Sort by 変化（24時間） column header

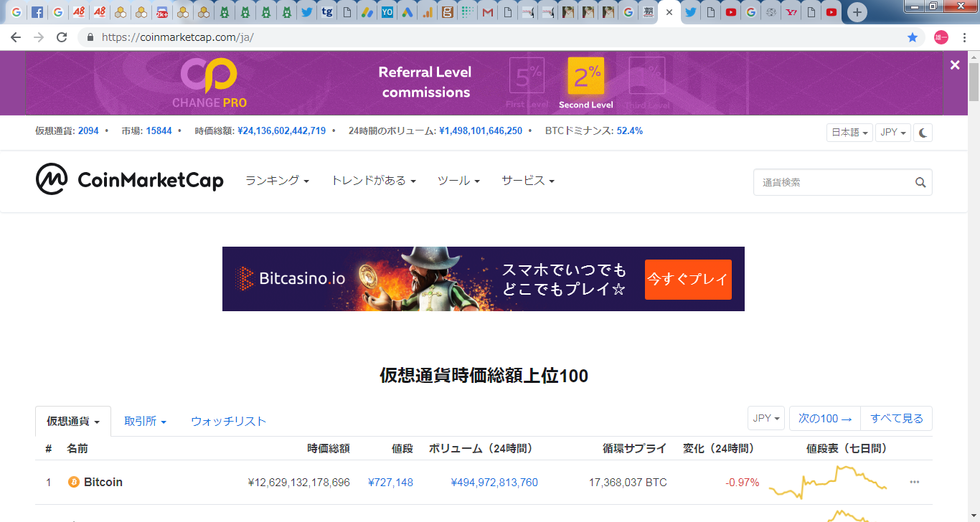tap(719, 449)
